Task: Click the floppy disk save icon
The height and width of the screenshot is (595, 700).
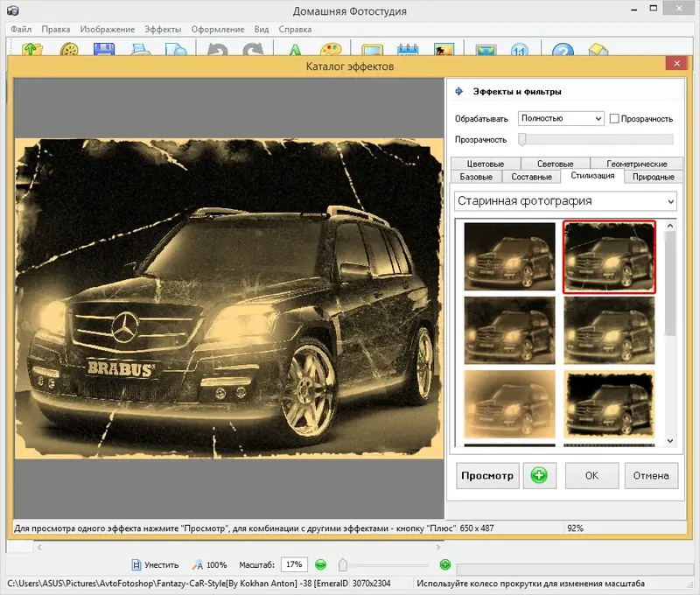Action: [105, 51]
